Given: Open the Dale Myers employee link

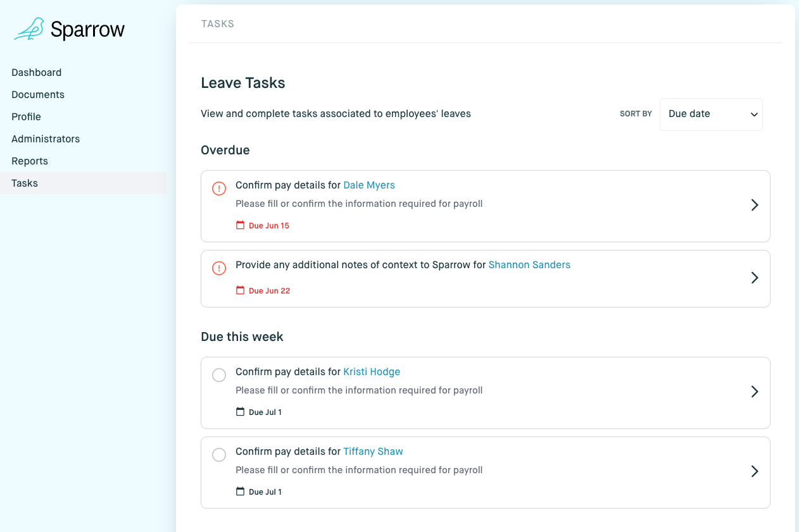Looking at the screenshot, I should [369, 185].
